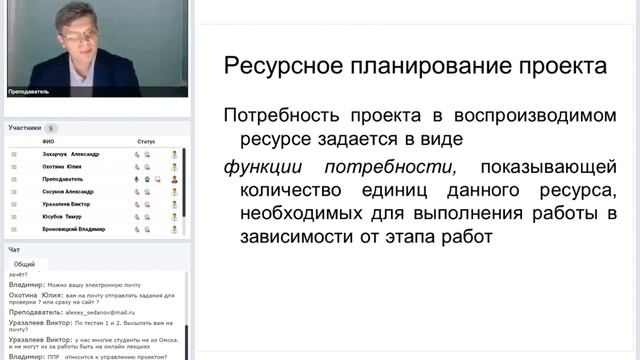Click user avatar icon for Уразалеев Виктор
Image resolution: width=640 pixels, height=360 pixels.
[174, 204]
